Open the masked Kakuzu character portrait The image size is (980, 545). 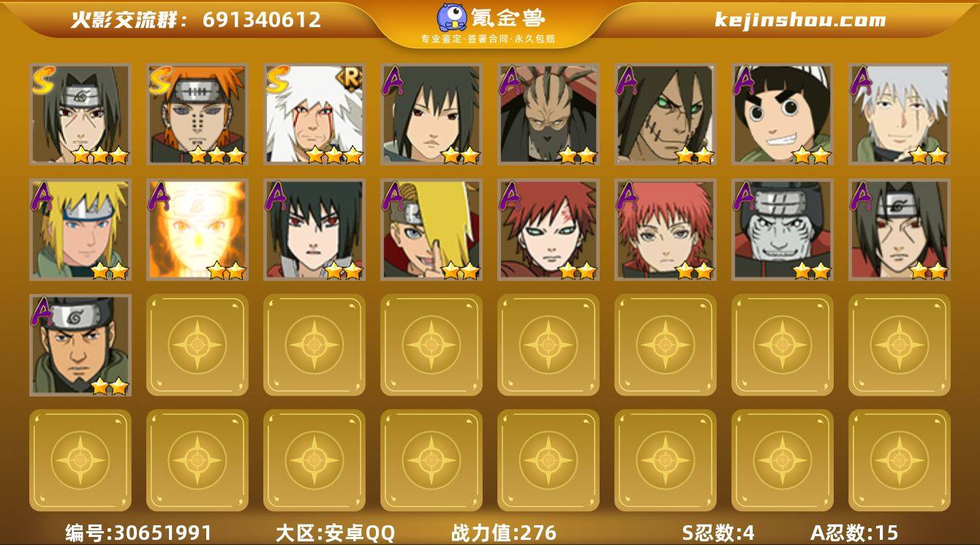click(549, 114)
